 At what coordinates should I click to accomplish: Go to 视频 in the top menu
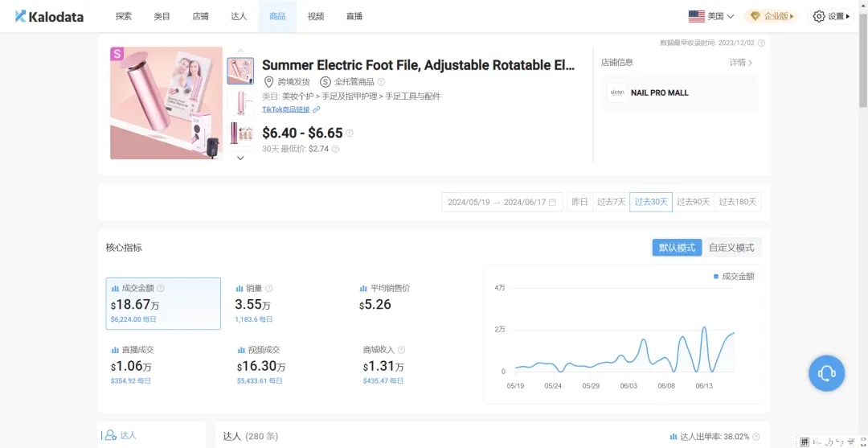coord(316,16)
